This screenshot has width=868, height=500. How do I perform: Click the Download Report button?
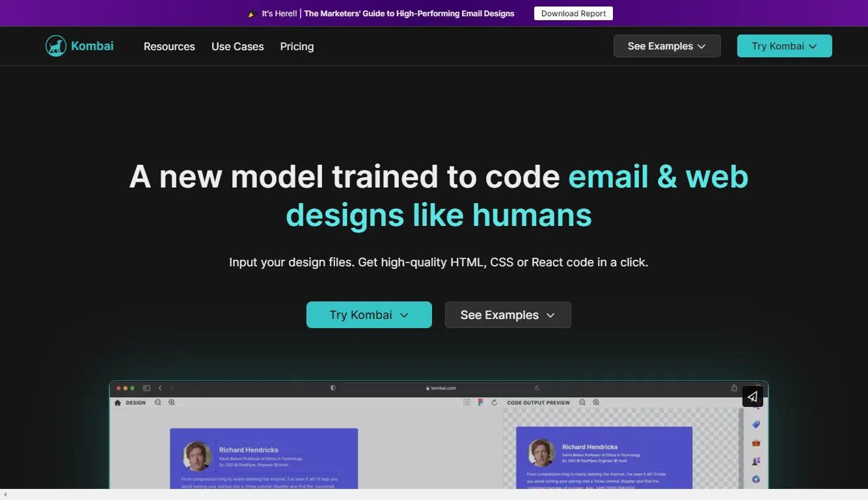(573, 13)
